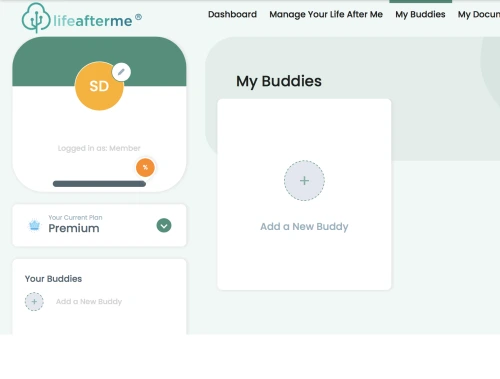Expand the Premium plan dropdown arrow
The height and width of the screenshot is (379, 500).
164,226
